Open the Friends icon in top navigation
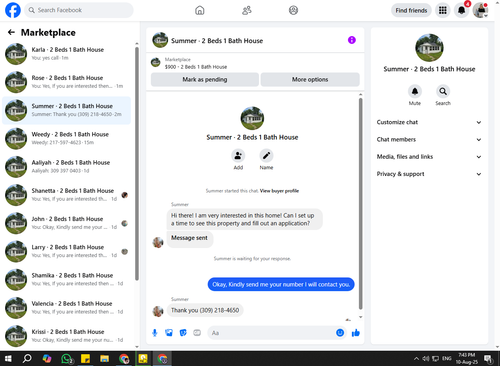500x366 pixels. 247,10
